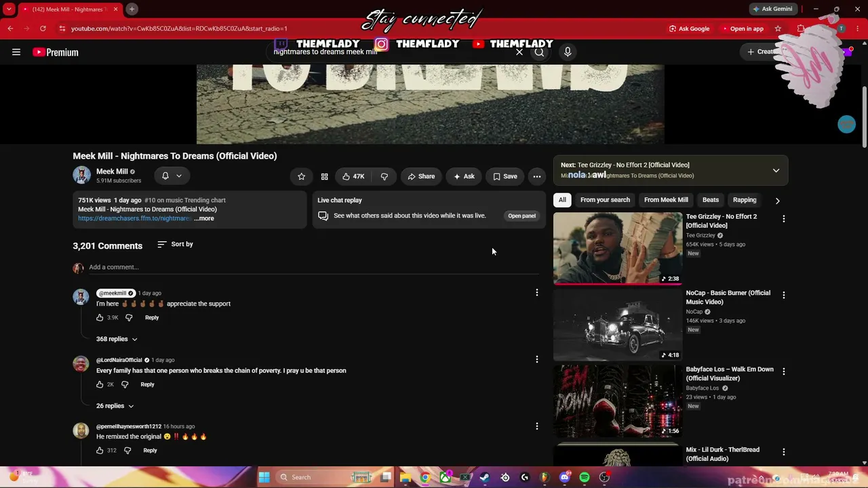Viewport: 868px width, 488px height.
Task: Select the From Meek Mill chip
Action: coord(666,200)
